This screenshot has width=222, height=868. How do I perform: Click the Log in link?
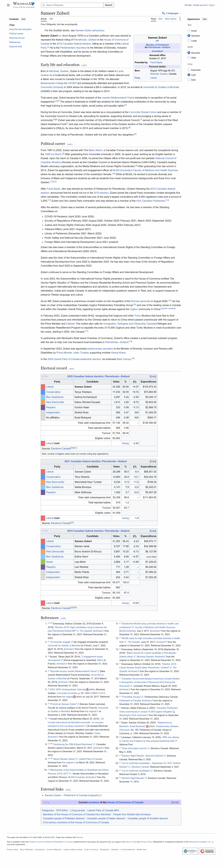(212, 5)
